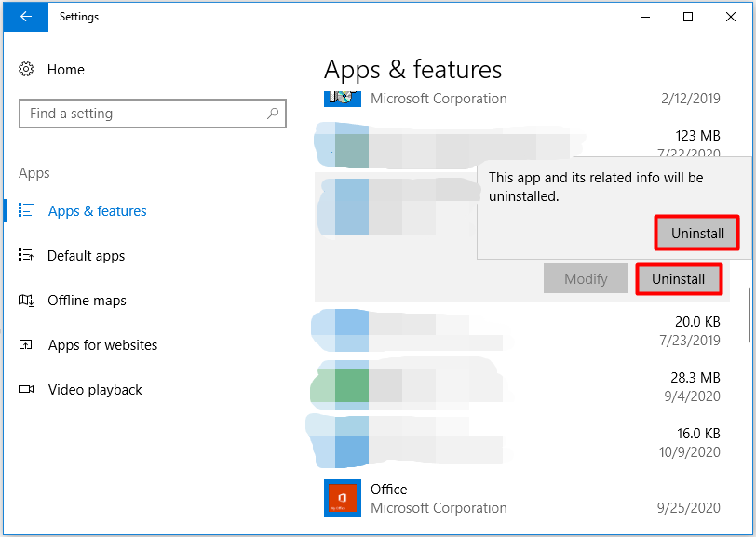Click the vertical scrollbar of app list
This screenshot has height=537, width=756.
click(x=749, y=316)
